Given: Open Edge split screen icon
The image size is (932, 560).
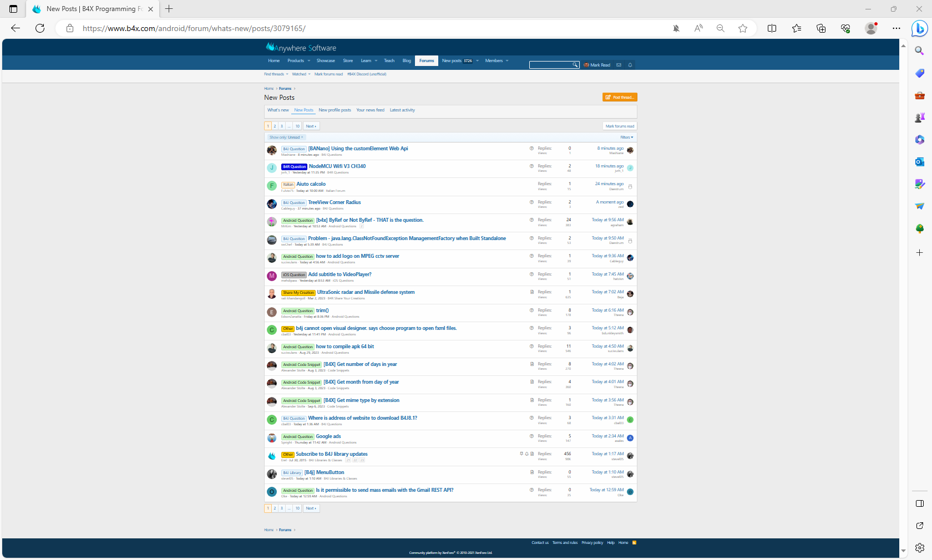Looking at the screenshot, I should (772, 28).
